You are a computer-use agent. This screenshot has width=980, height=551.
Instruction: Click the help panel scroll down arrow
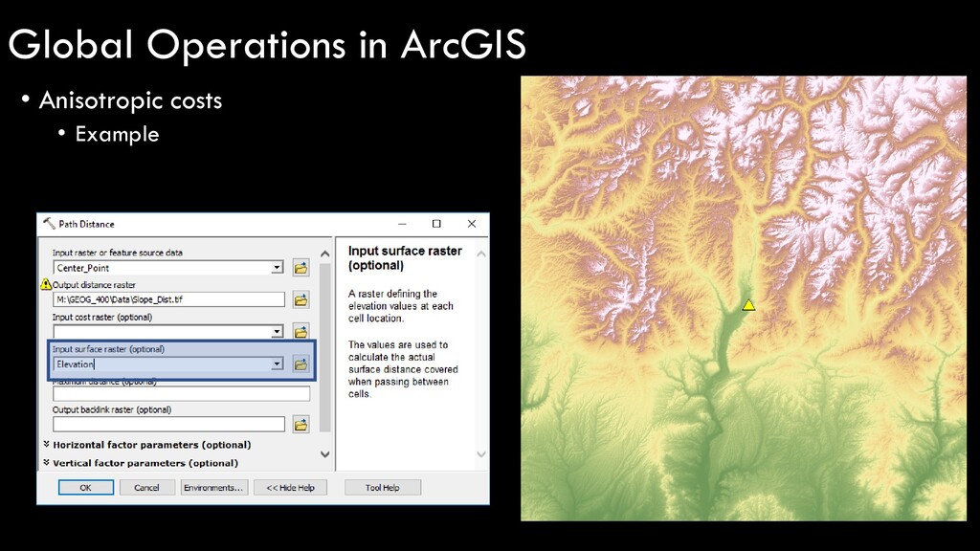[x=481, y=454]
